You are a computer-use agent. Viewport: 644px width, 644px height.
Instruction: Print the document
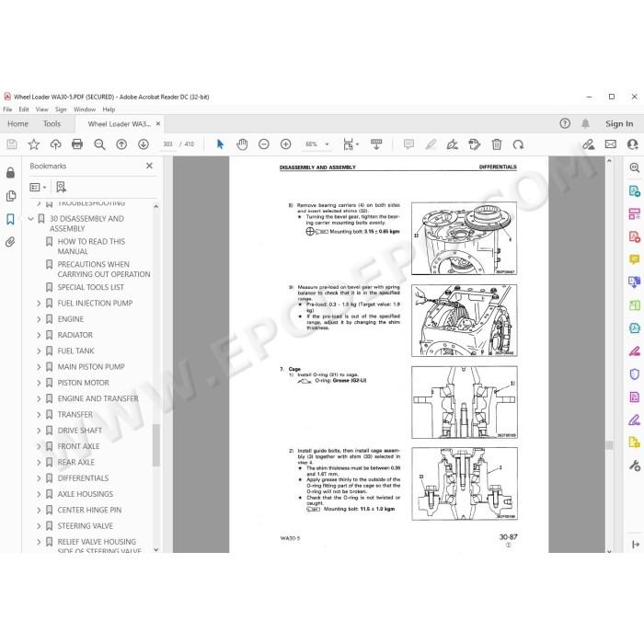(77, 144)
